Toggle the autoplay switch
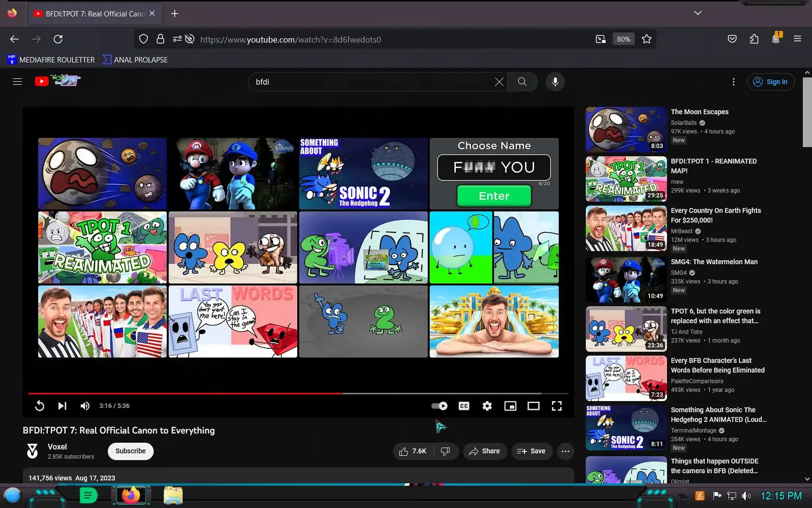The image size is (812, 508). point(439,406)
